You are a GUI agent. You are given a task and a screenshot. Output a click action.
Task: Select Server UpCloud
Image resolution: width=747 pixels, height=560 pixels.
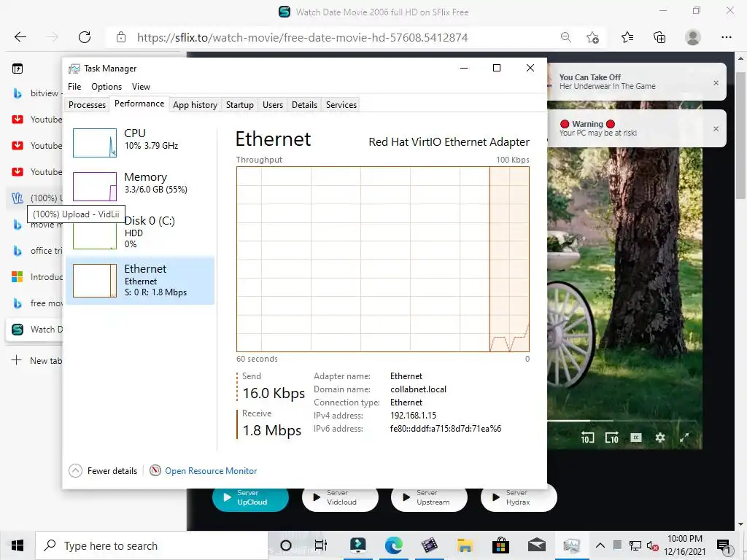(x=251, y=497)
